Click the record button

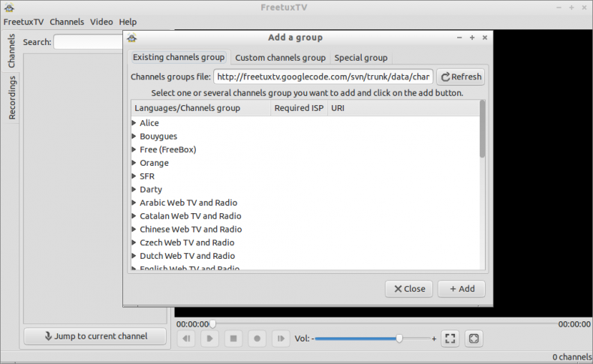257,338
